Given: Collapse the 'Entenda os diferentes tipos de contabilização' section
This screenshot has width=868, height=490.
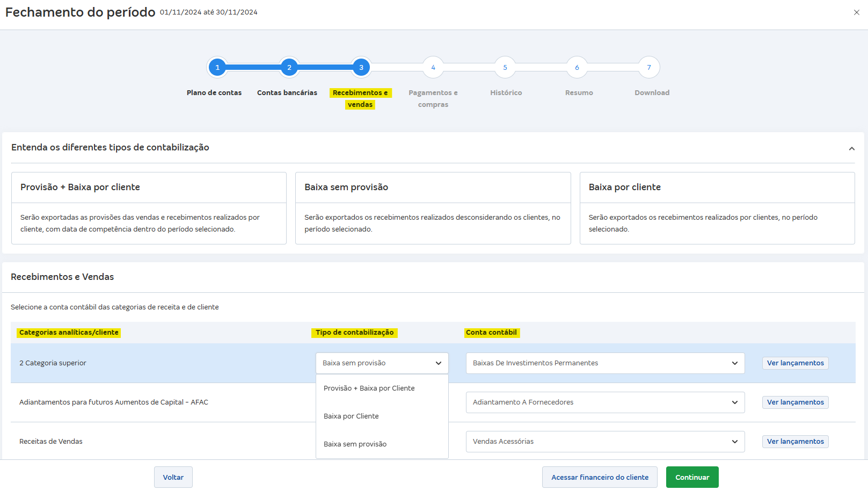Looking at the screenshot, I should 851,147.
